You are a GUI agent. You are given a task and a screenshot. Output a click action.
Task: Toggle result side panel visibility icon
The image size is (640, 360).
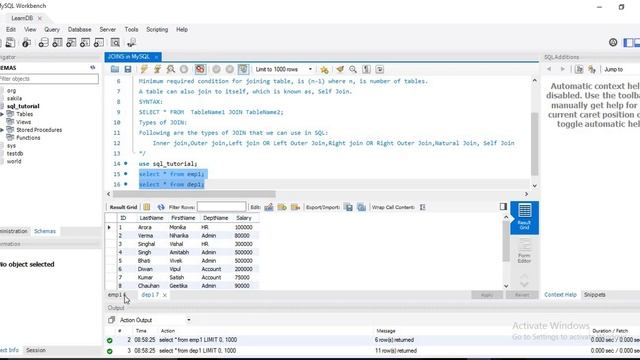pyautogui.click(x=503, y=207)
